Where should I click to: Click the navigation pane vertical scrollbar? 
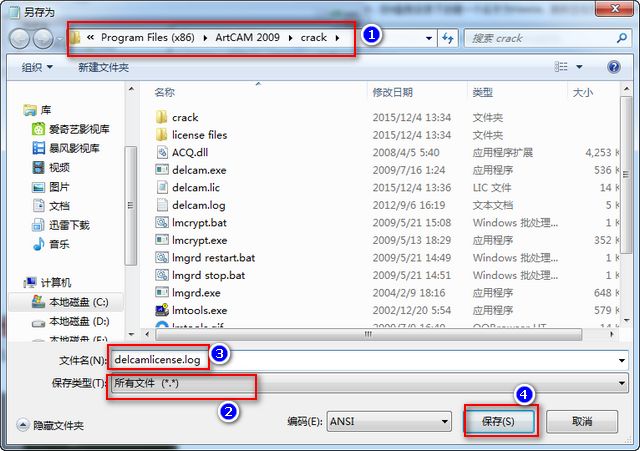[131, 206]
